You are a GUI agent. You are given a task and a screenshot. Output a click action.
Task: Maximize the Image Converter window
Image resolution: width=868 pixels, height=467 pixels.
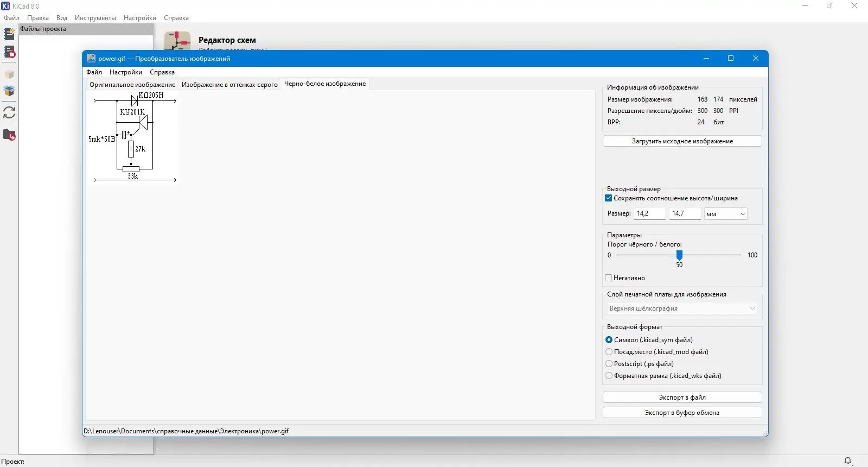click(731, 58)
